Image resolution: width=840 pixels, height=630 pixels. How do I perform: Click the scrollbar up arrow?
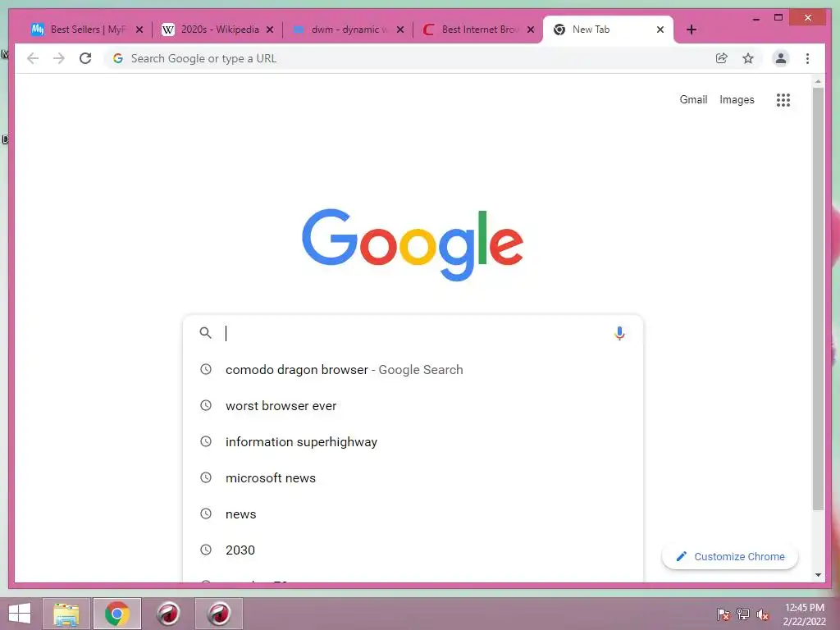point(818,81)
